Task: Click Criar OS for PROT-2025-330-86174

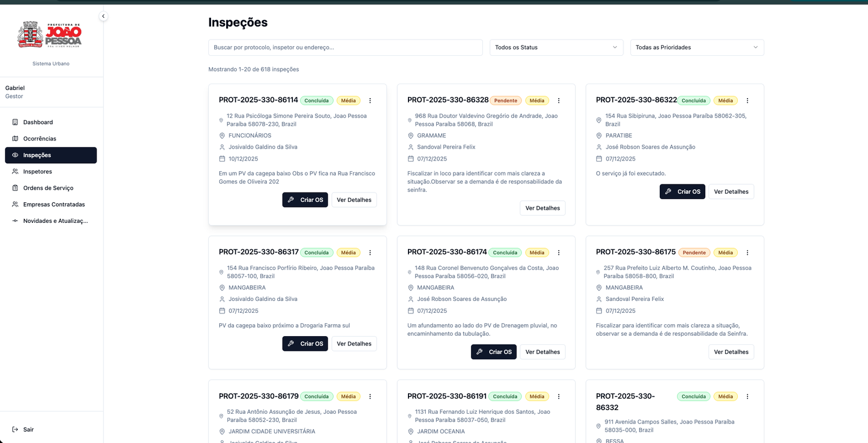Action: pyautogui.click(x=494, y=352)
